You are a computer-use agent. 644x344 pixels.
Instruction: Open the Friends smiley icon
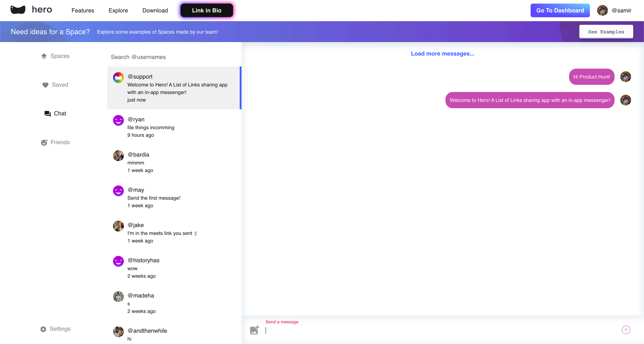pyautogui.click(x=44, y=143)
